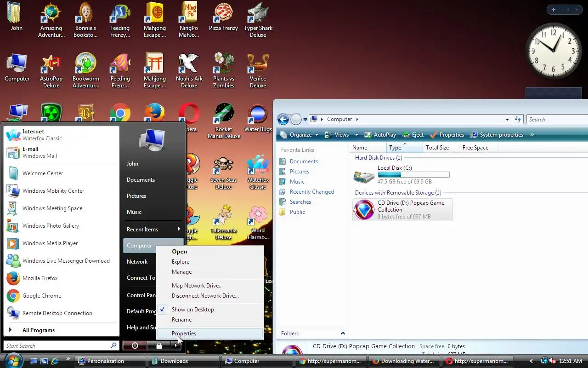Expand quick launch overflow chevron on taskbar
The height and width of the screenshot is (368, 588).
point(68,359)
